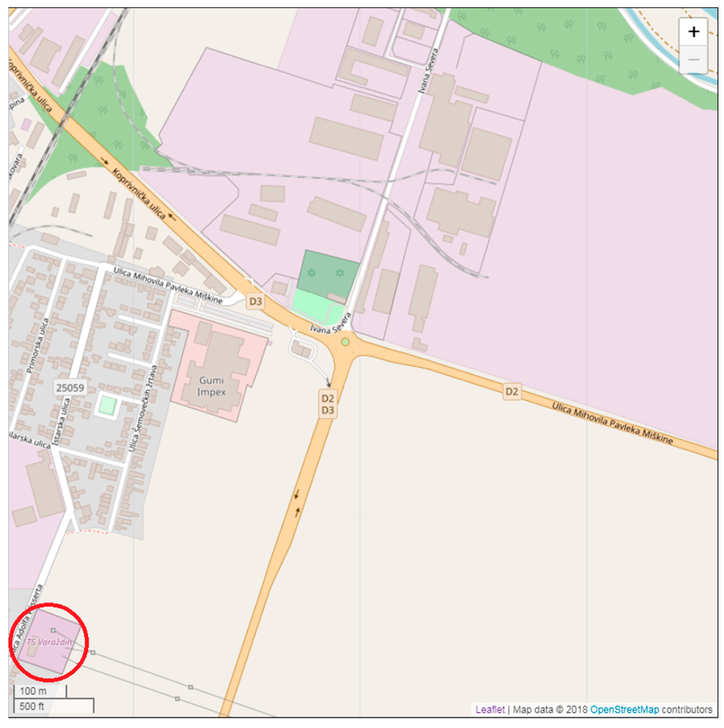The height and width of the screenshot is (728, 724).
Task: Zoom out with the minus button
Action: click(x=693, y=60)
